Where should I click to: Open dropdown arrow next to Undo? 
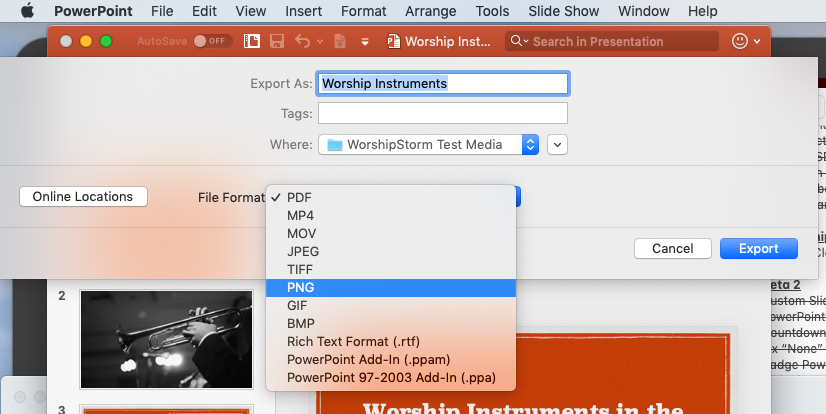click(320, 42)
